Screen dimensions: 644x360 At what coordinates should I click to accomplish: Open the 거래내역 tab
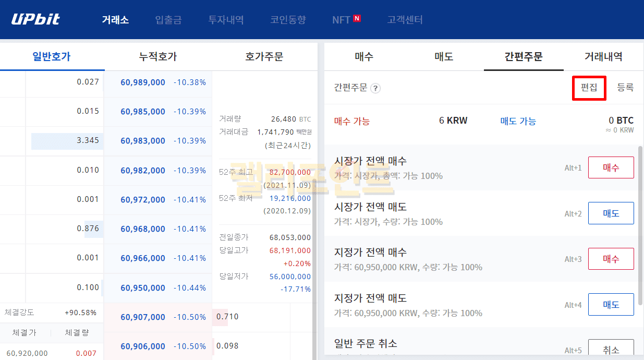click(603, 57)
